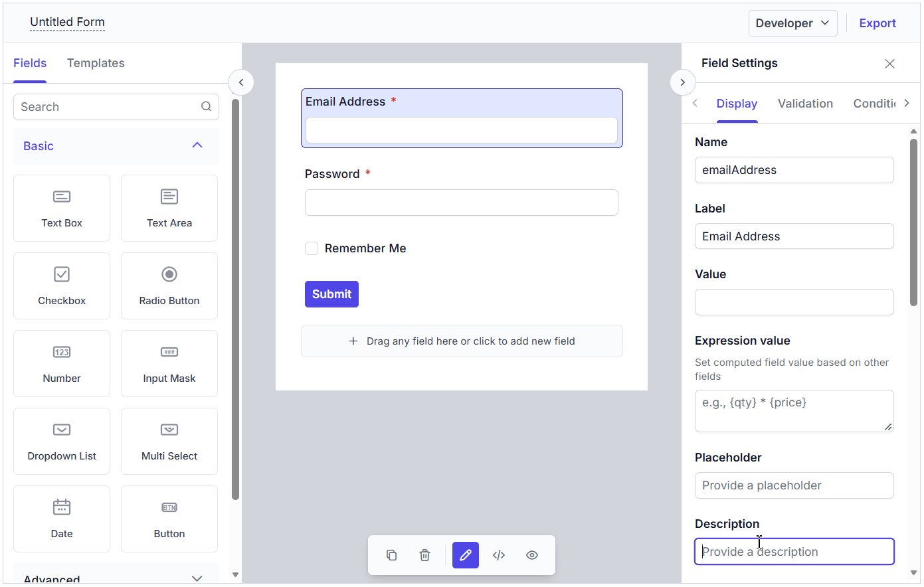924x587 pixels.
Task: Open the code view icon
Action: point(499,555)
